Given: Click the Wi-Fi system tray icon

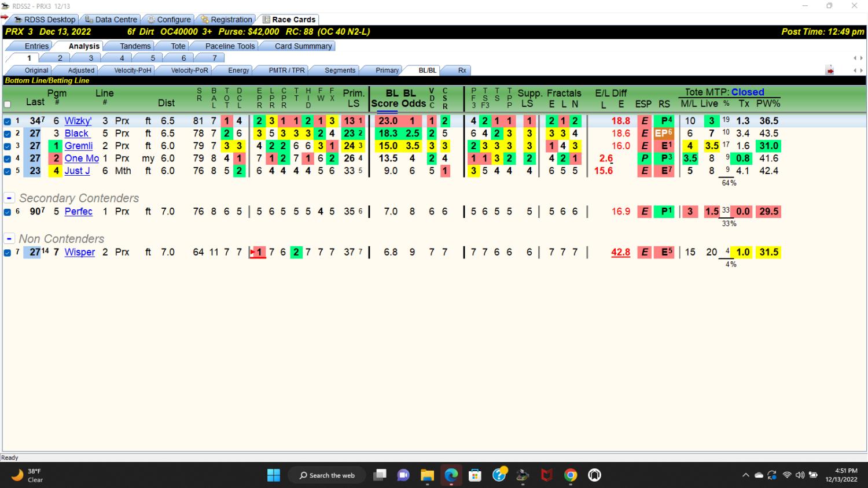Looking at the screenshot, I should pyautogui.click(x=787, y=475).
